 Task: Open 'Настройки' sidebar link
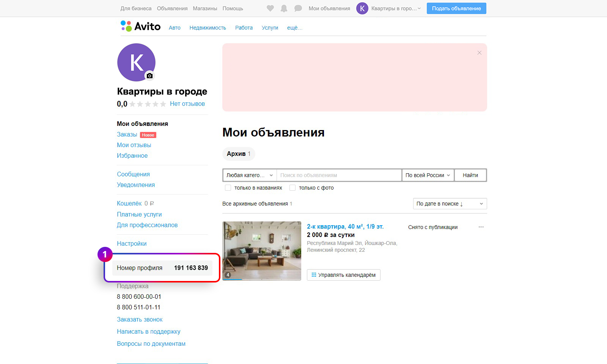point(132,244)
